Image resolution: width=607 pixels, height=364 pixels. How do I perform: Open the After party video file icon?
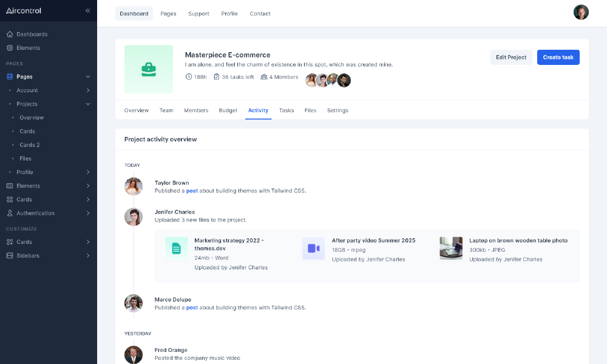click(313, 248)
